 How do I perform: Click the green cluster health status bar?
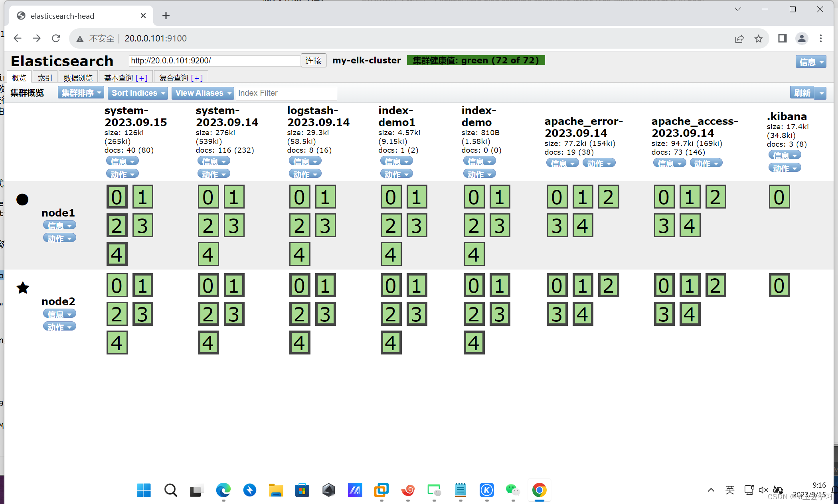click(476, 60)
